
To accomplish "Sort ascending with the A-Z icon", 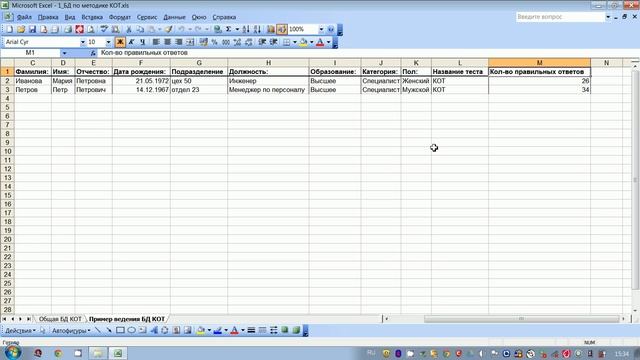I will point(246,29).
